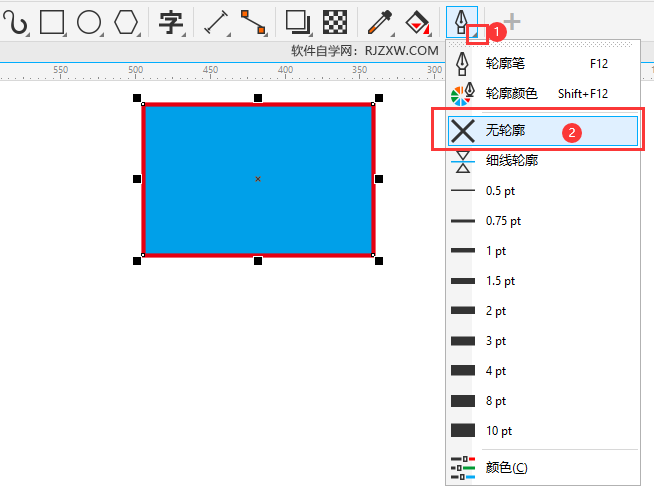The image size is (654, 496).
Task: Expand the eyedropper tool flyout arrow
Action: pyautogui.click(x=392, y=35)
